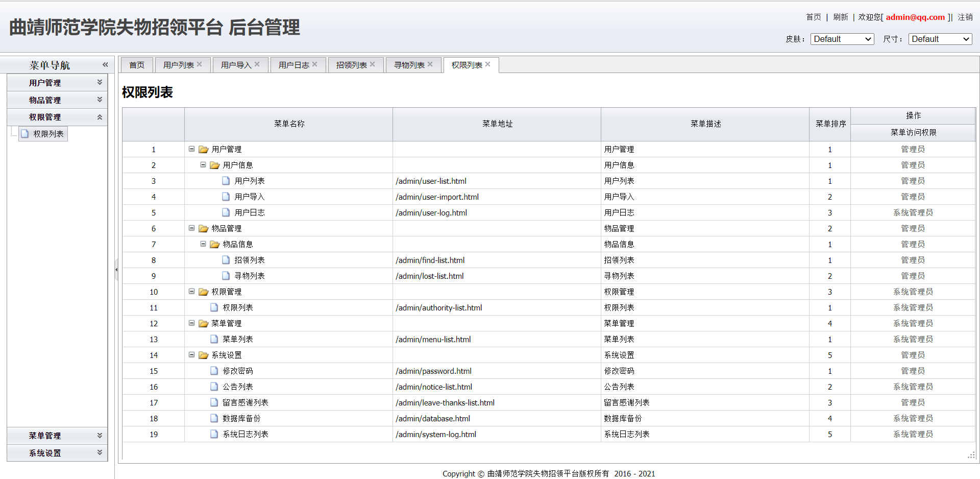
Task: Click the file icon of 数据库备份 row
Action: [x=214, y=418]
